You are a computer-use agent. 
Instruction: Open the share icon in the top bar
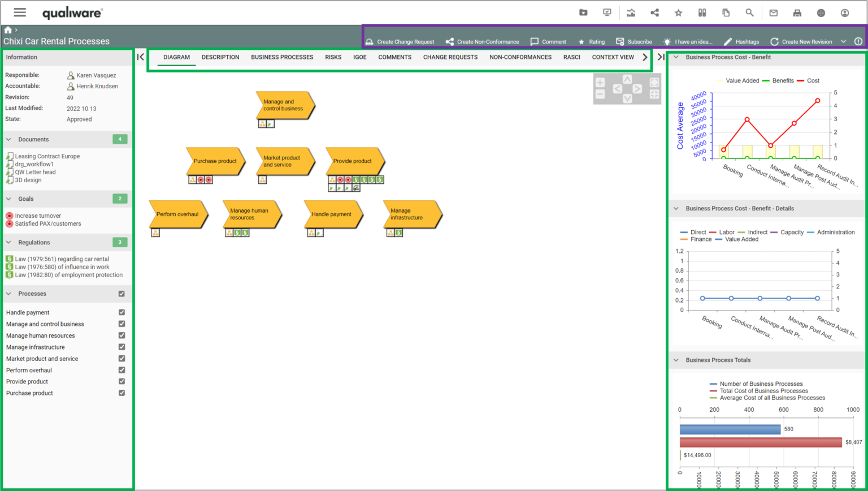click(x=654, y=12)
